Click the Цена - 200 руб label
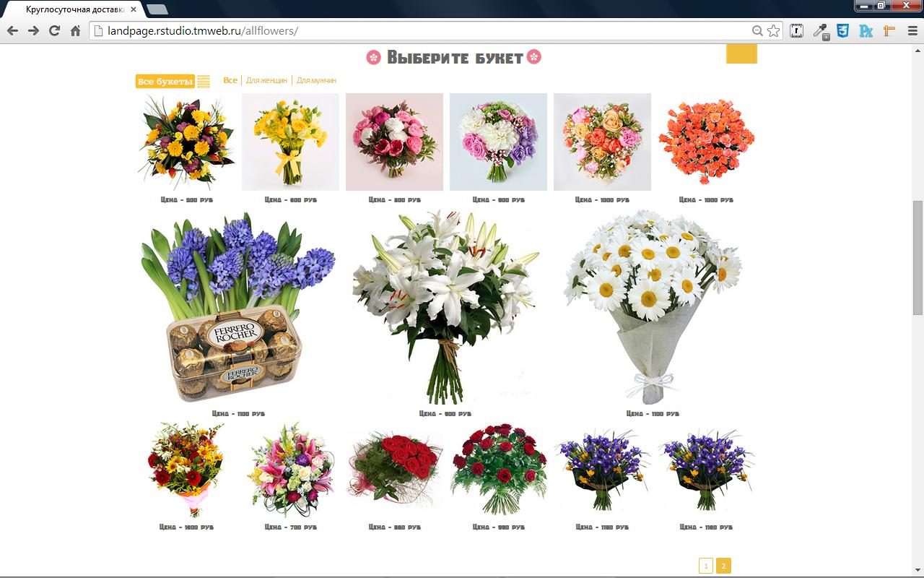The image size is (924, 578). point(187,199)
